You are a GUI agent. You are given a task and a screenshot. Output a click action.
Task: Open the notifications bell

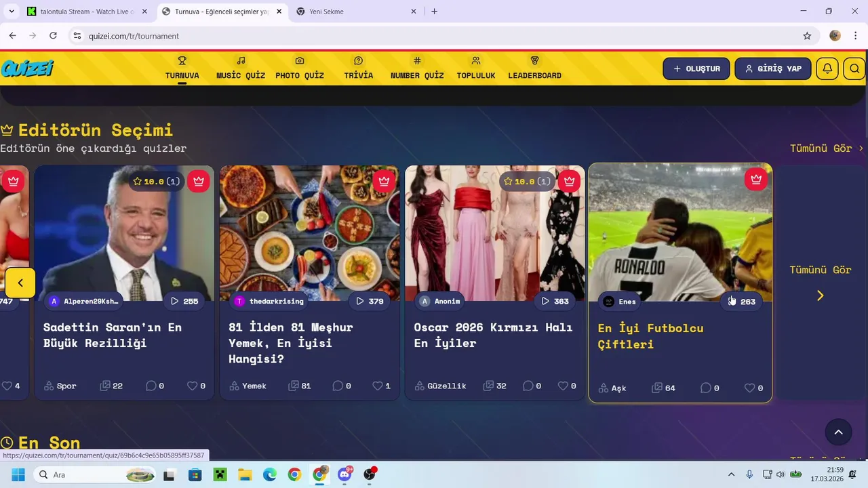(827, 68)
